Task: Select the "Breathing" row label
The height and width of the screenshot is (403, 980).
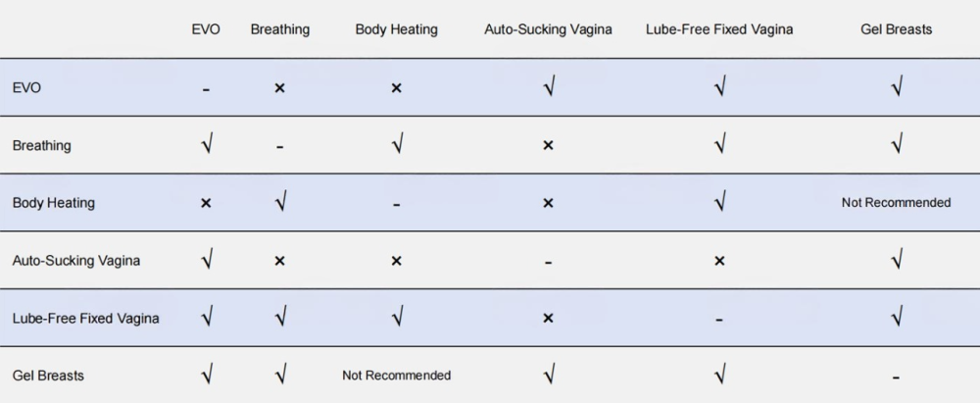Action: pos(41,145)
